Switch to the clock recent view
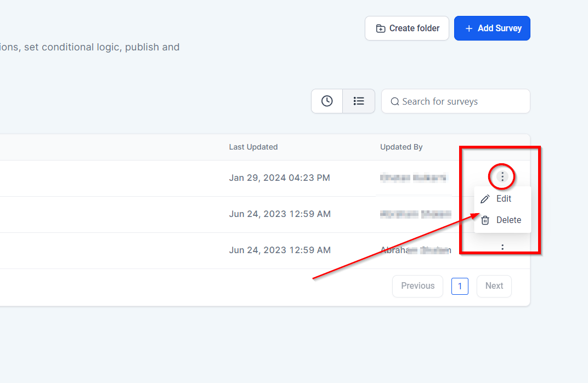Viewport: 588px width, 383px height. coord(327,101)
